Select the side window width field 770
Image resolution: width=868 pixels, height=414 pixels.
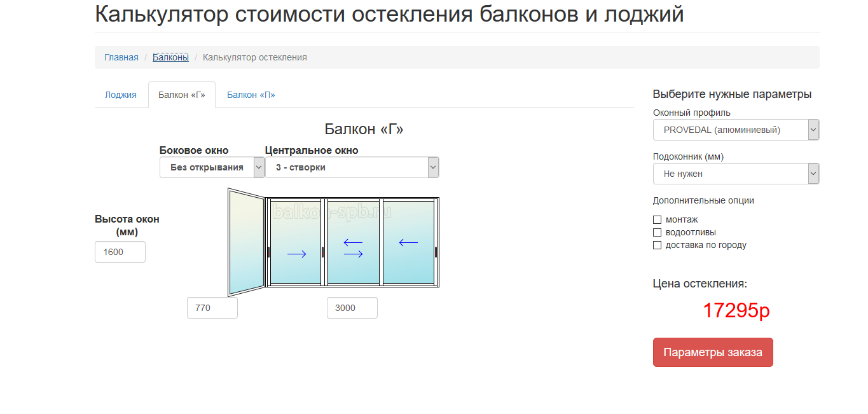[212, 307]
